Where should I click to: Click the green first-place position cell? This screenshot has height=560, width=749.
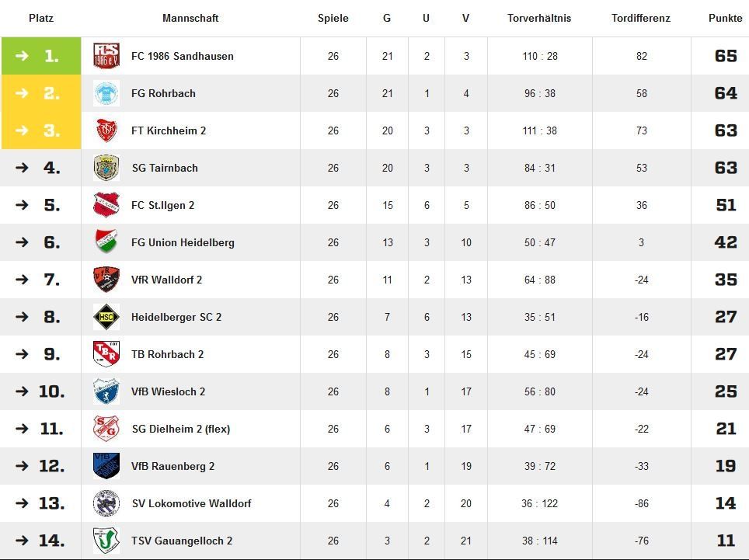pos(41,56)
